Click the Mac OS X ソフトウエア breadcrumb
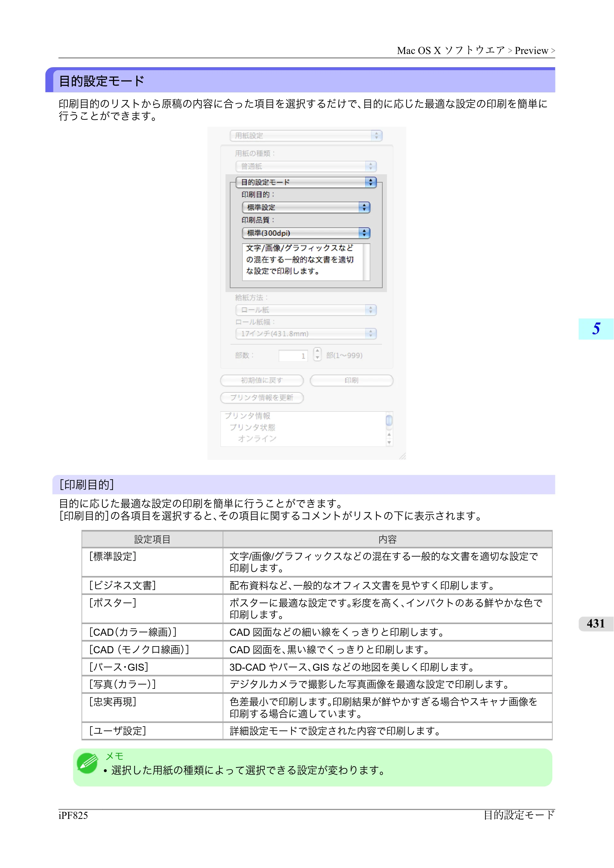The image size is (614, 868). (x=451, y=51)
